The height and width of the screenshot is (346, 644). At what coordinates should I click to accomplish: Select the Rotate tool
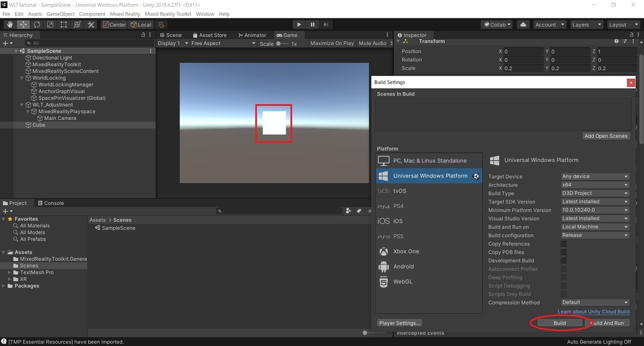coord(36,25)
